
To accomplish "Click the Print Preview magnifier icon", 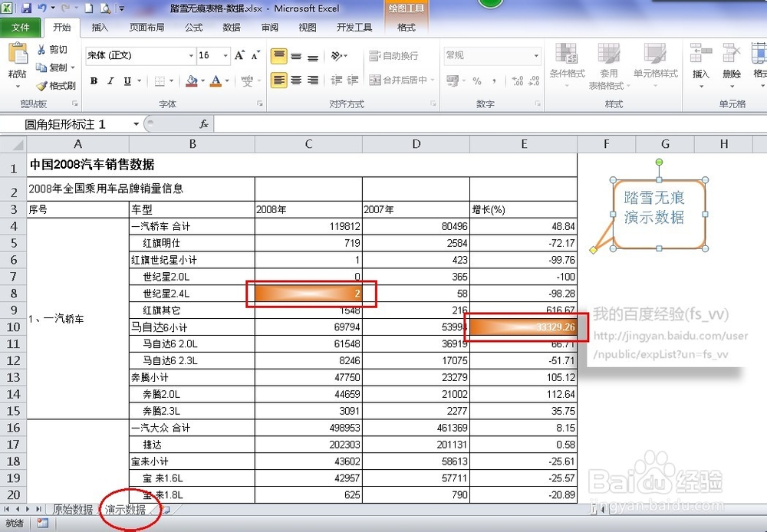I will [104, 8].
